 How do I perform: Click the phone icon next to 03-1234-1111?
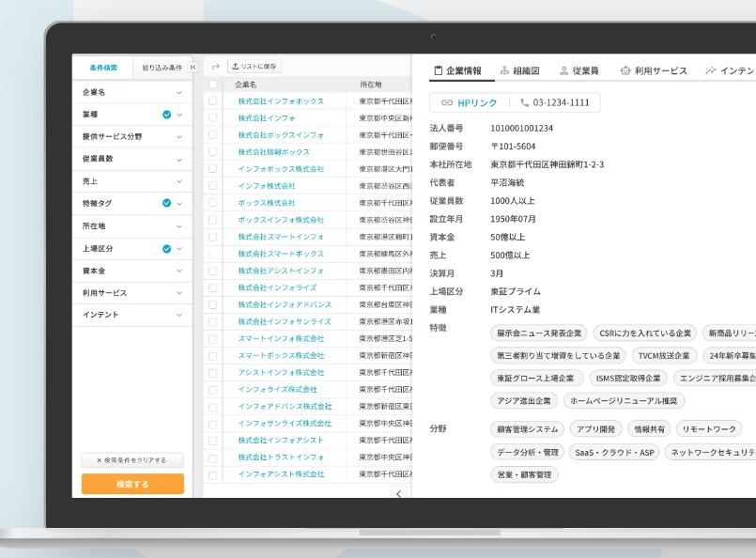point(524,102)
